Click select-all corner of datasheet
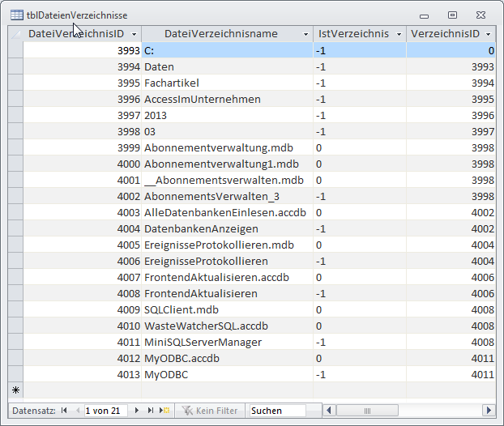The image size is (504, 426). [x=15, y=34]
